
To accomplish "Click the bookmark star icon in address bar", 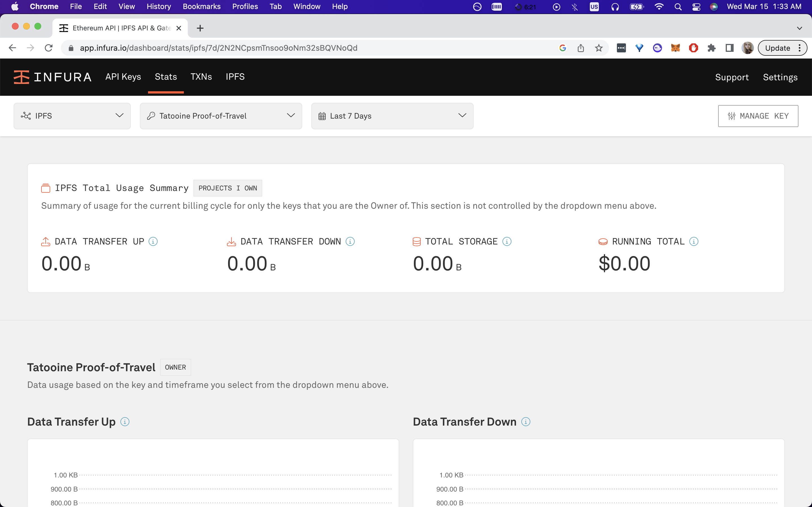I will point(599,48).
